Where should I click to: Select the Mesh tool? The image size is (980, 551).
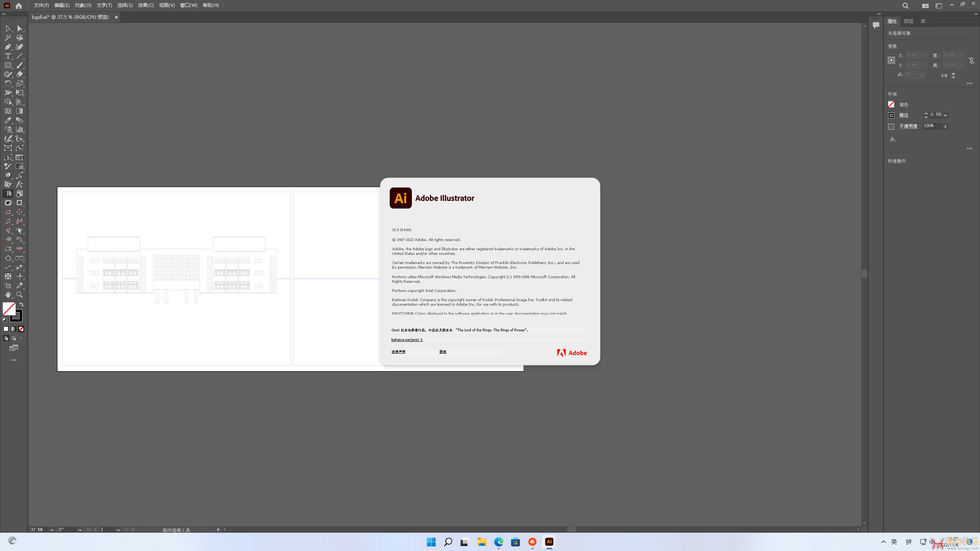8,111
